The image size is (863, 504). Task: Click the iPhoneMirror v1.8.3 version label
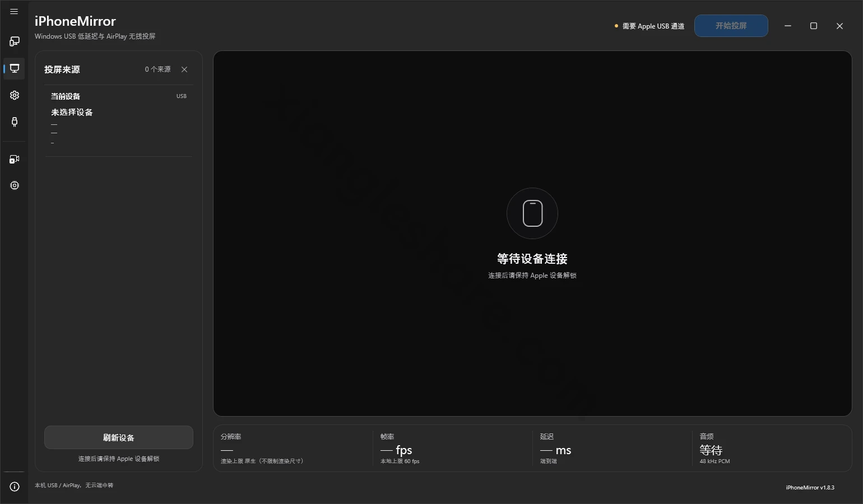[810, 488]
